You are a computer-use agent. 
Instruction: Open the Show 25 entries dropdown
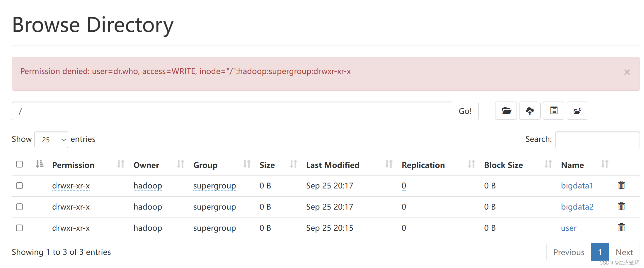point(51,139)
